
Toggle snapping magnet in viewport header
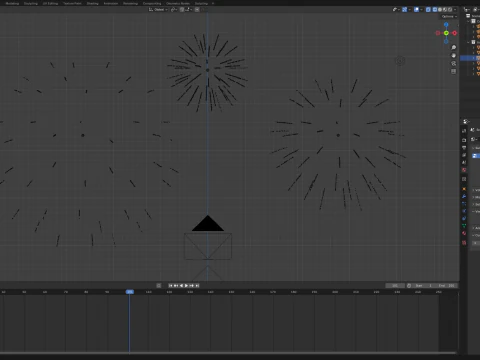(x=182, y=9)
